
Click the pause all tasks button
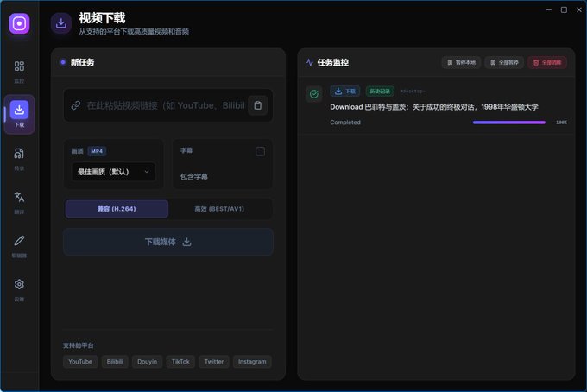(504, 62)
